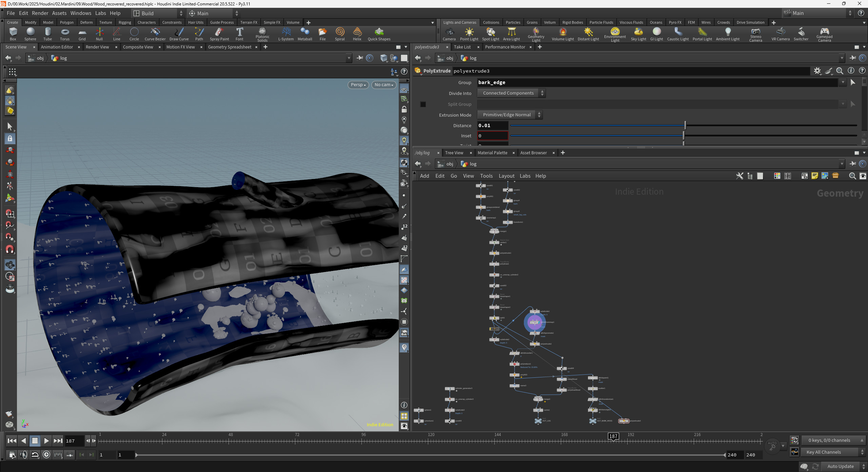Open the Build desktop selector
868x472 pixels.
158,13
